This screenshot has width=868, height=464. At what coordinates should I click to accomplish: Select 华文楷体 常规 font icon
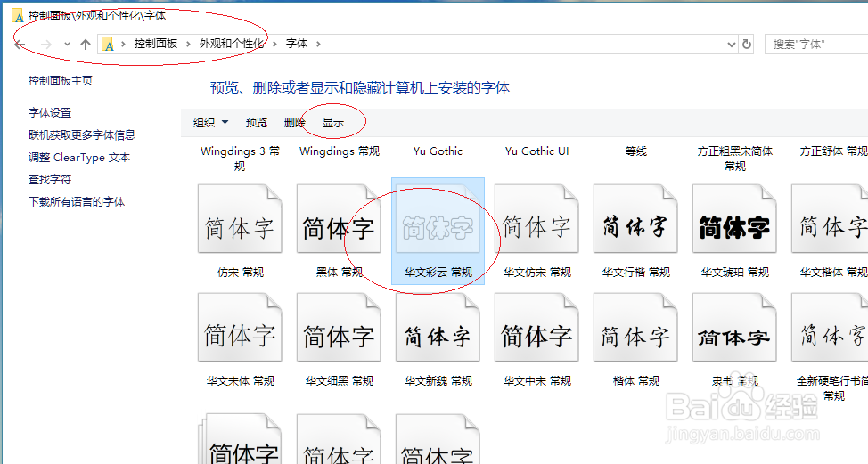(830, 219)
